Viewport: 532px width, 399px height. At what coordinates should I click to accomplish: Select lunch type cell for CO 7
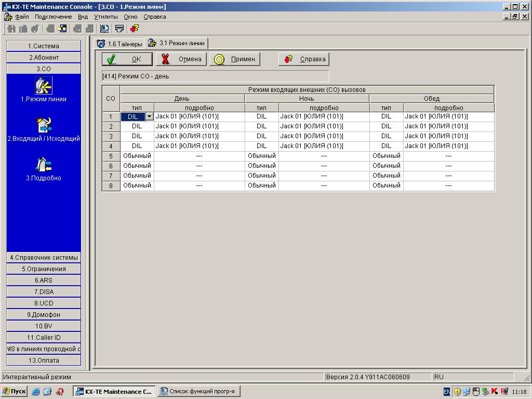(x=387, y=176)
